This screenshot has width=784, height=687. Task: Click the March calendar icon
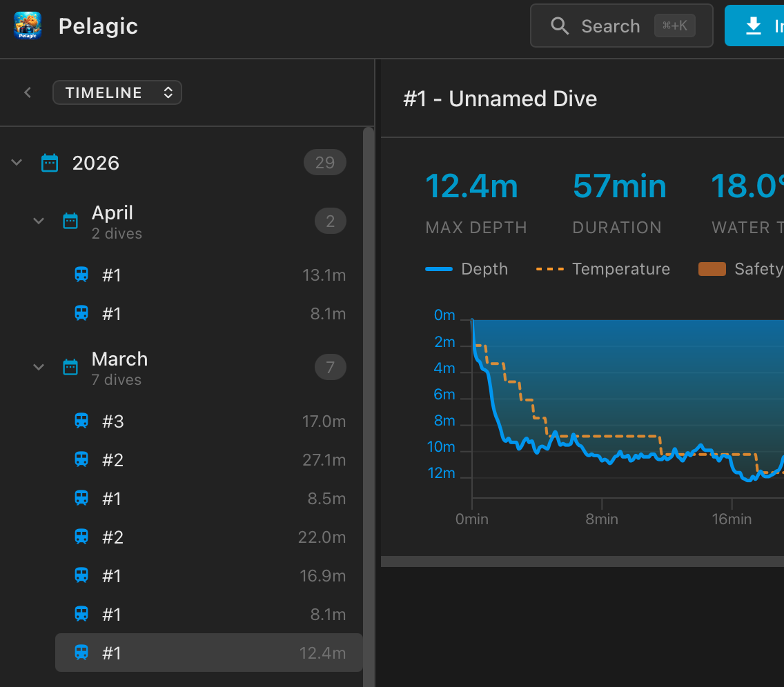coord(70,367)
